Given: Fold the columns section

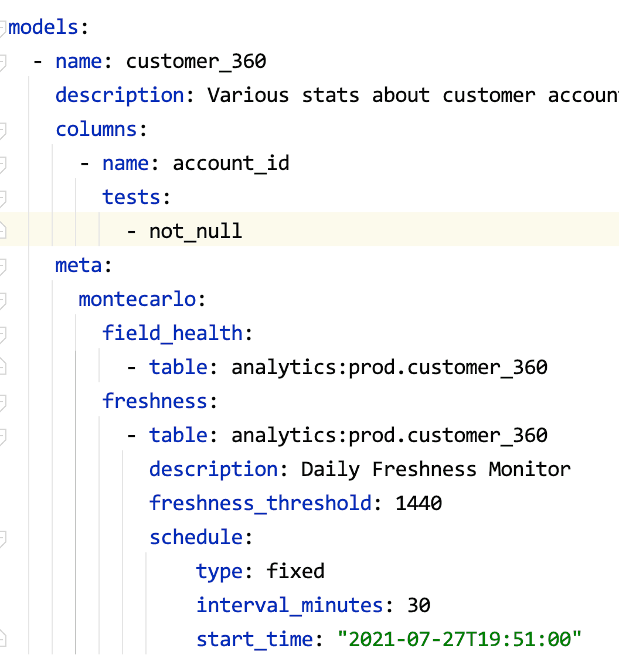Looking at the screenshot, I should [3, 130].
